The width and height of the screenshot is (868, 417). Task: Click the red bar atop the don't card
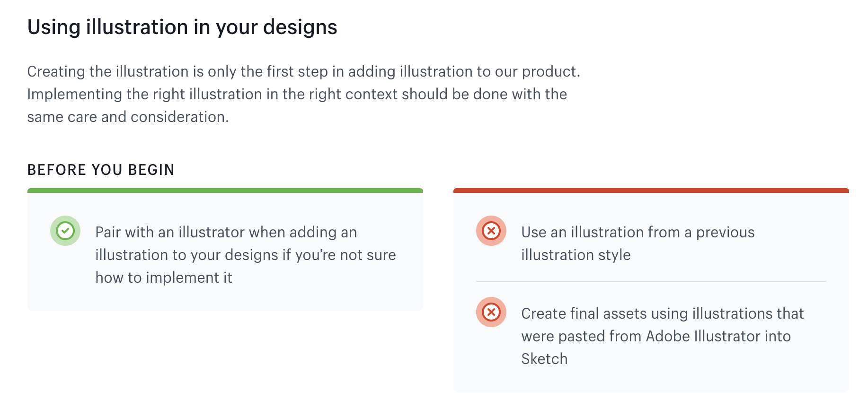point(651,191)
